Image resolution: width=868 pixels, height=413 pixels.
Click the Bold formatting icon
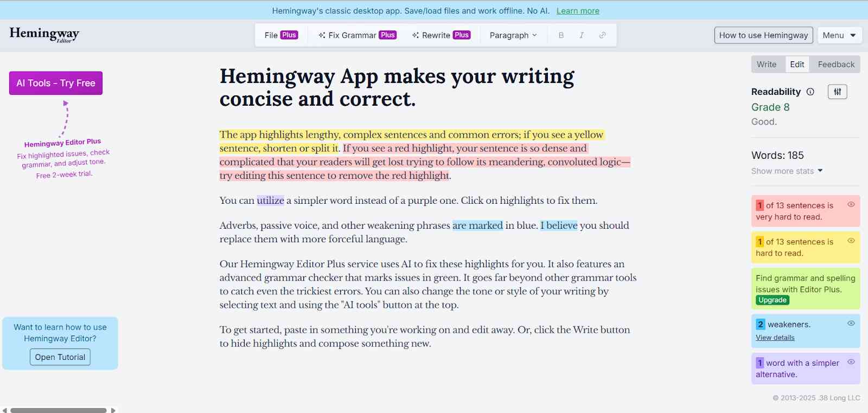click(x=561, y=35)
